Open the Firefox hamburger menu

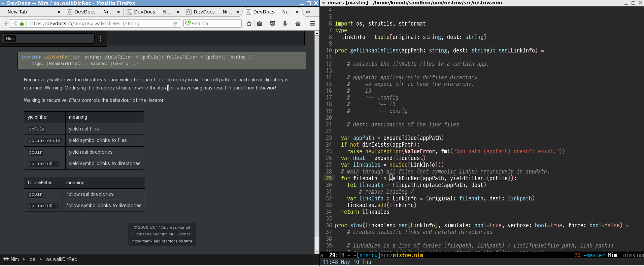pos(312,24)
